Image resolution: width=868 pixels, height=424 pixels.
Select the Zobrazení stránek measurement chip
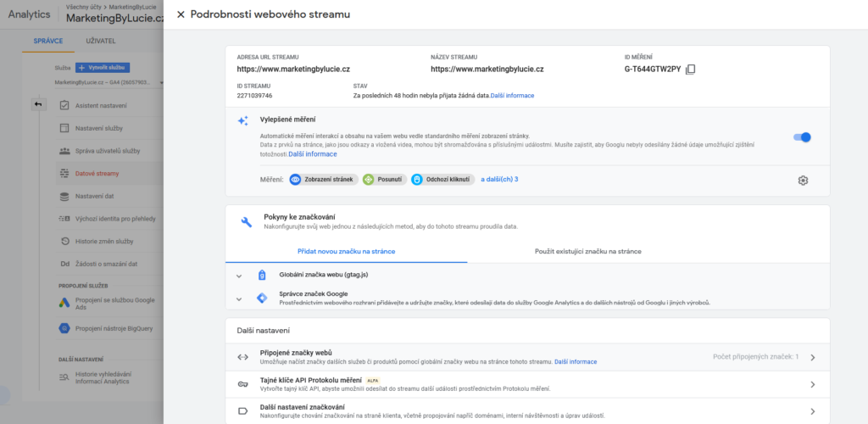(x=323, y=179)
